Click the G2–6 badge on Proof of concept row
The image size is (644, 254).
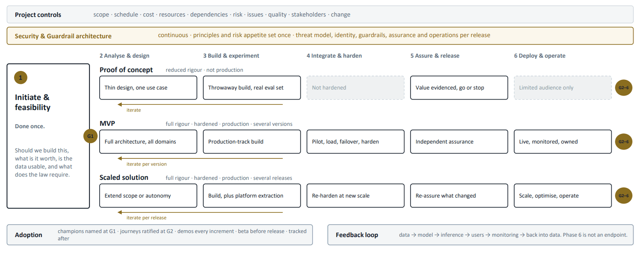point(623,87)
